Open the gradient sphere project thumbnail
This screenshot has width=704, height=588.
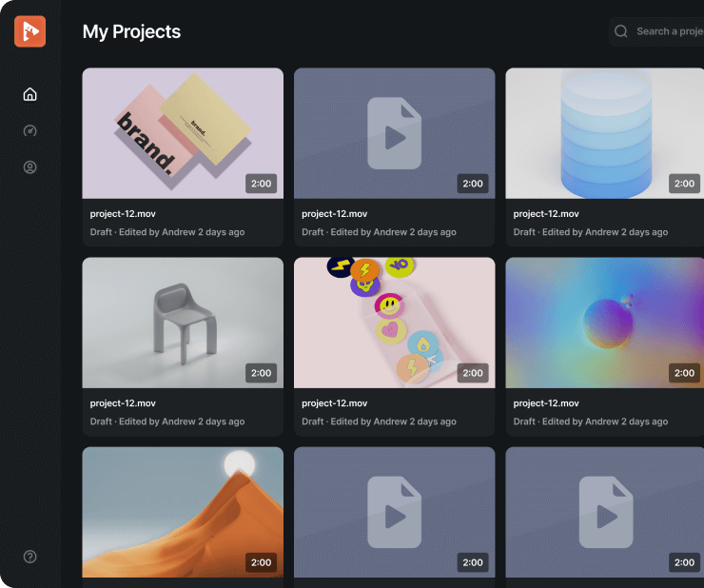tap(604, 322)
